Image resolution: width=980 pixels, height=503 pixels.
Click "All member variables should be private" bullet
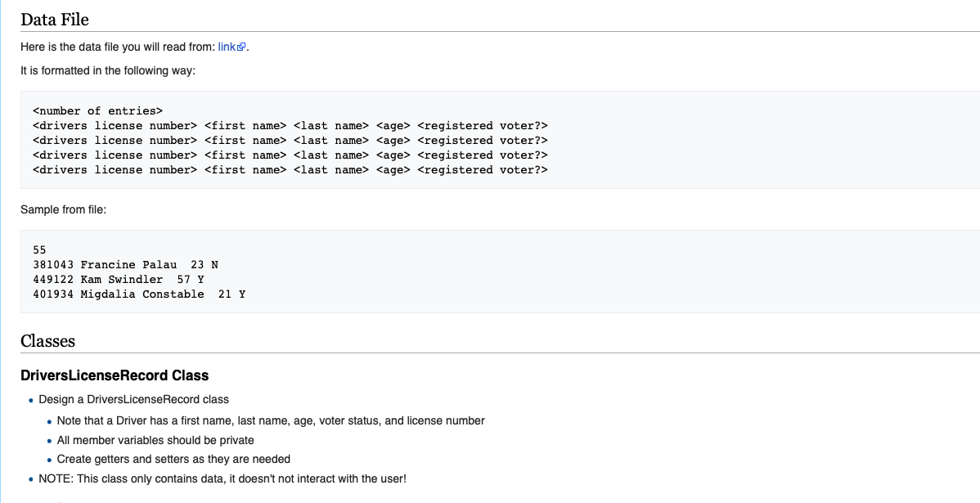click(x=155, y=440)
